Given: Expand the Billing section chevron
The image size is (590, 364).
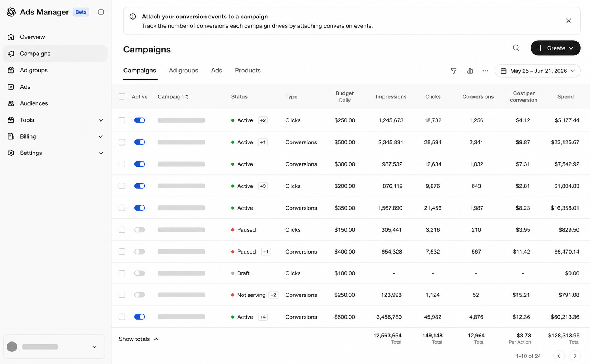Looking at the screenshot, I should click(100, 137).
